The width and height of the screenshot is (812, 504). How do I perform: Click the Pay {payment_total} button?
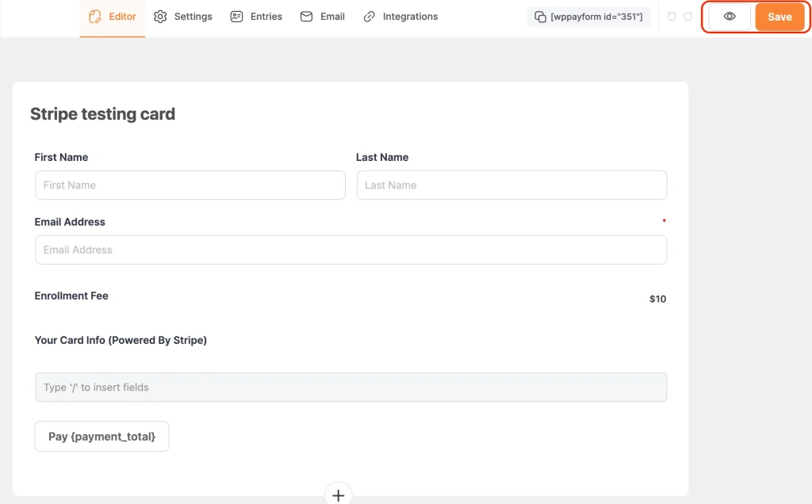click(x=101, y=436)
